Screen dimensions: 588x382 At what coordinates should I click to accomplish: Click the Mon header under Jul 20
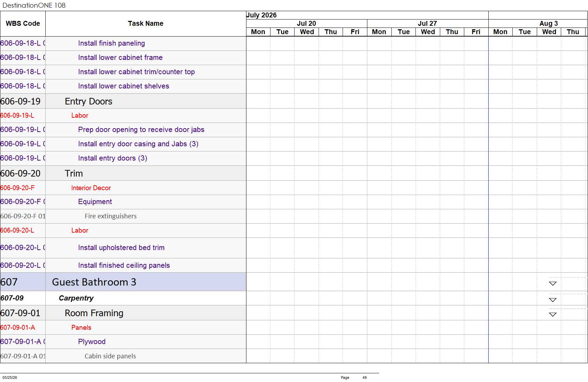tap(258, 32)
